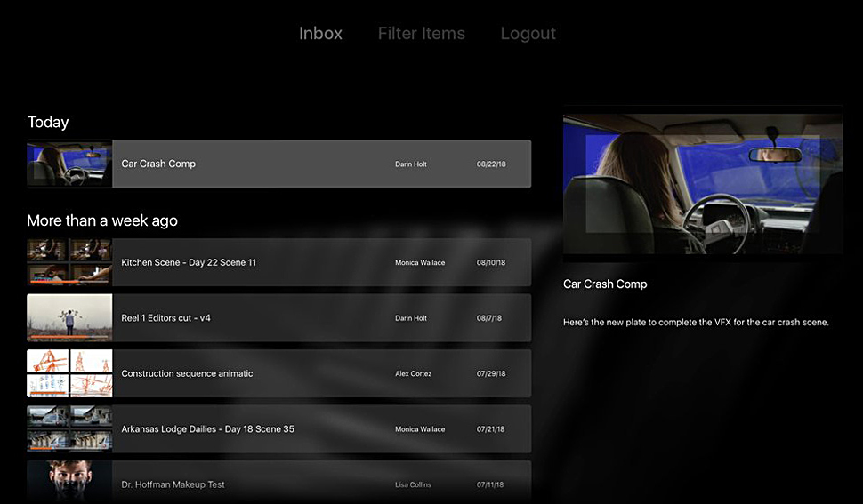Screen dimensions: 863x504
Task: Select Logout in top menu
Action: pyautogui.click(x=528, y=34)
